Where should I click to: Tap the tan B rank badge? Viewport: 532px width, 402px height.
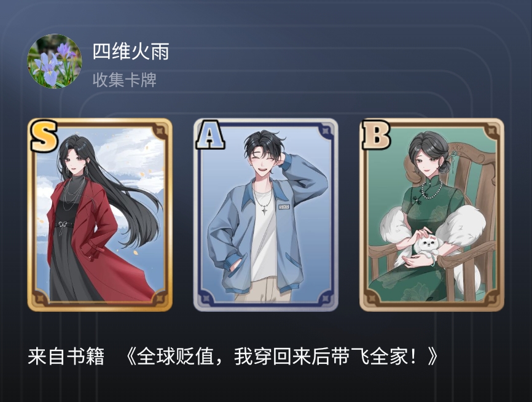click(x=376, y=135)
